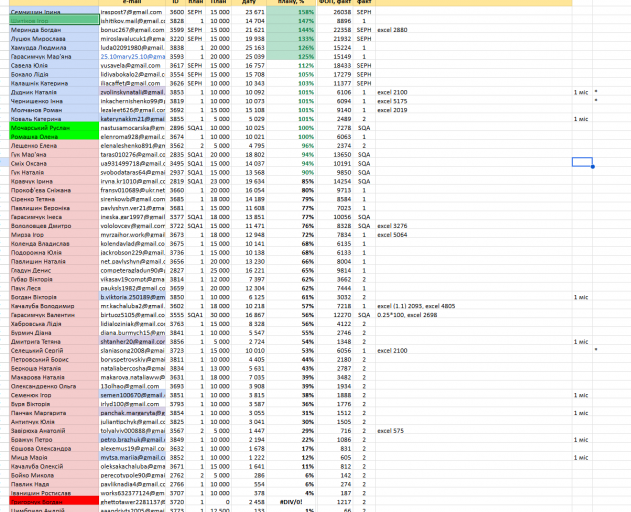
Task: Click the email zvolinskynatali@gmail
Action: click(132, 92)
